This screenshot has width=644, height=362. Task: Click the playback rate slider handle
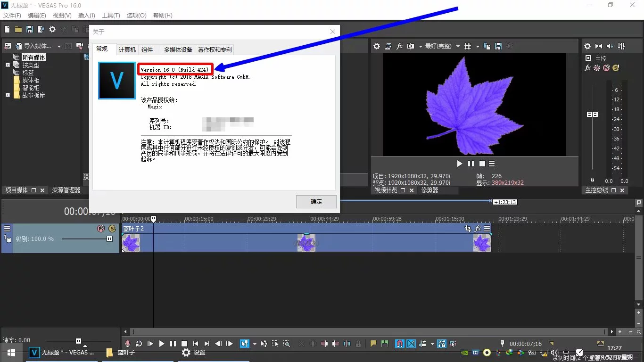click(x=79, y=341)
